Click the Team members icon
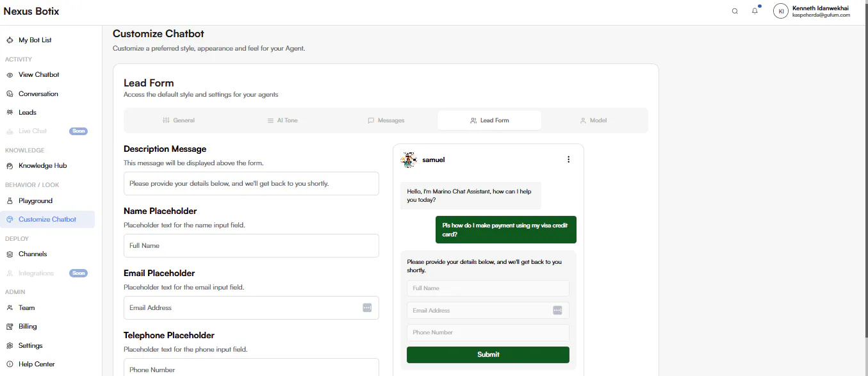 (10, 308)
